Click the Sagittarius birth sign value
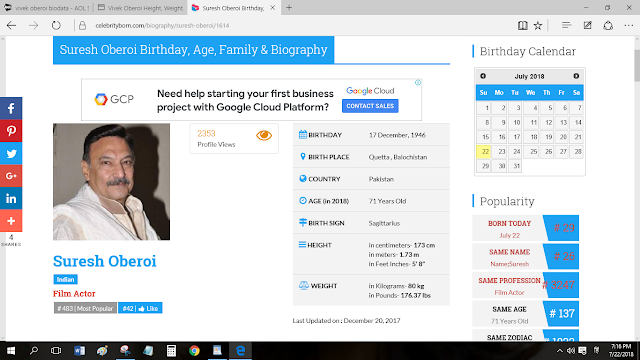 [384, 223]
